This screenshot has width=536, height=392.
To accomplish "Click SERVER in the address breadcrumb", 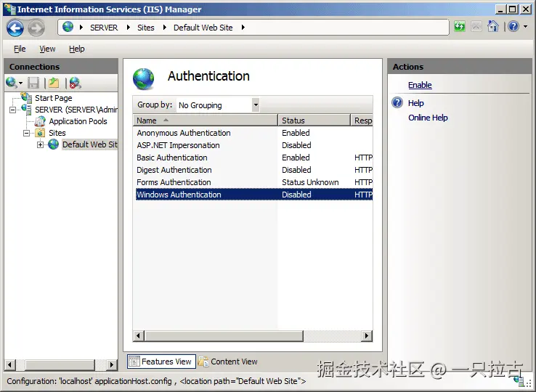I will [104, 28].
